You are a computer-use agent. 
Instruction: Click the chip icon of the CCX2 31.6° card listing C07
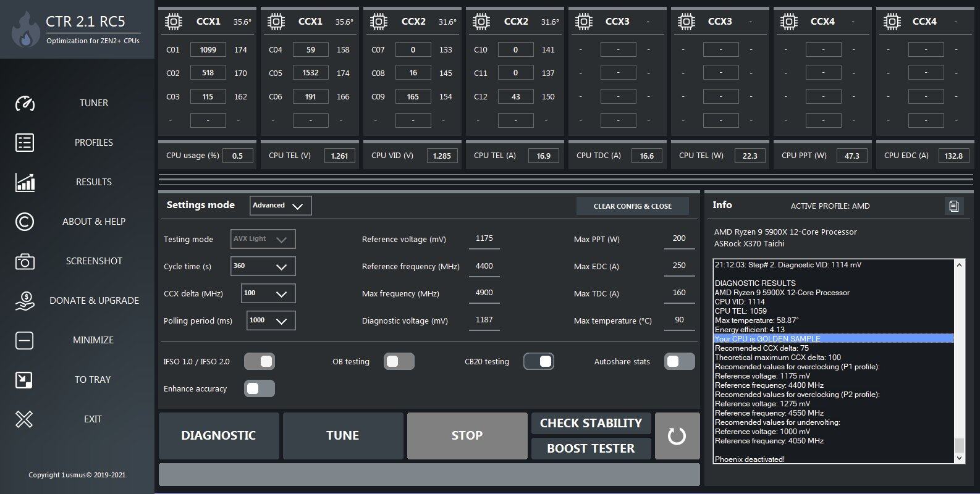[x=379, y=22]
